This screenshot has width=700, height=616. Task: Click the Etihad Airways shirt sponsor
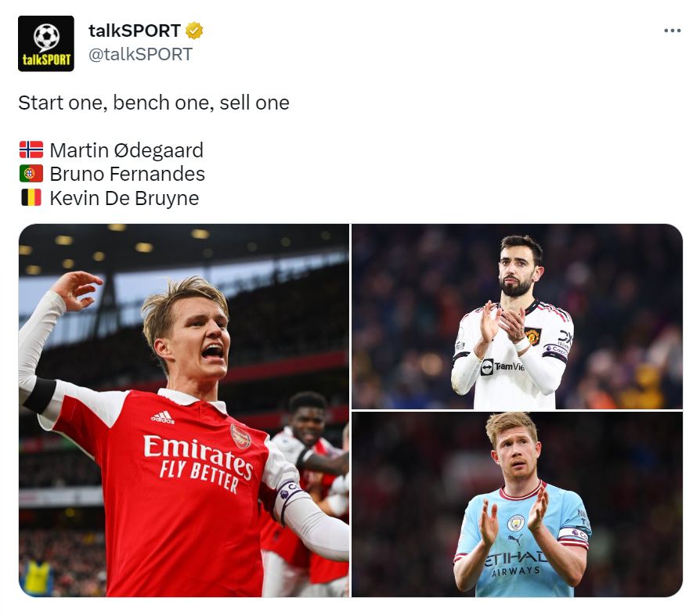(x=516, y=564)
